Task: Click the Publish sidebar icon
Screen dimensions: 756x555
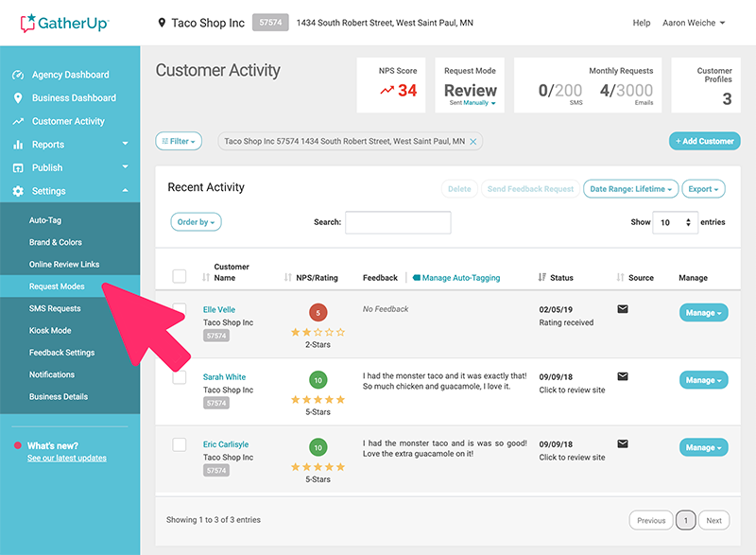Action: (x=18, y=167)
